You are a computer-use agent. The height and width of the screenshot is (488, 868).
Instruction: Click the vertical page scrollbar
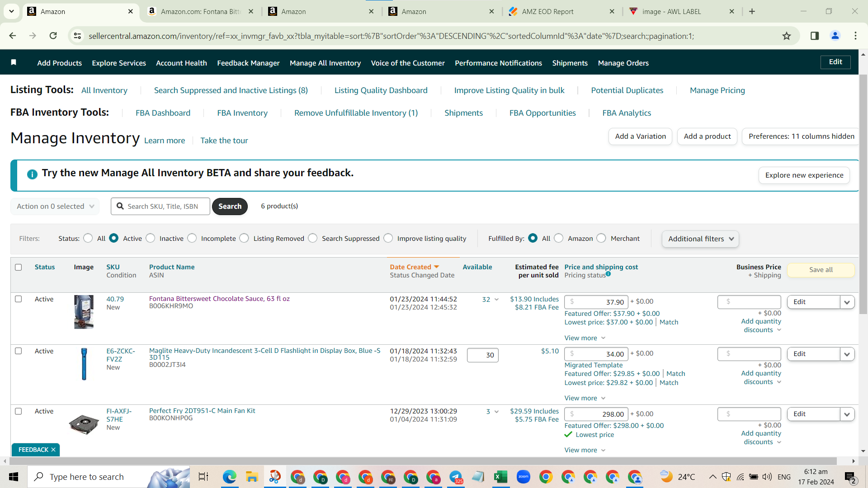pyautogui.click(x=863, y=194)
